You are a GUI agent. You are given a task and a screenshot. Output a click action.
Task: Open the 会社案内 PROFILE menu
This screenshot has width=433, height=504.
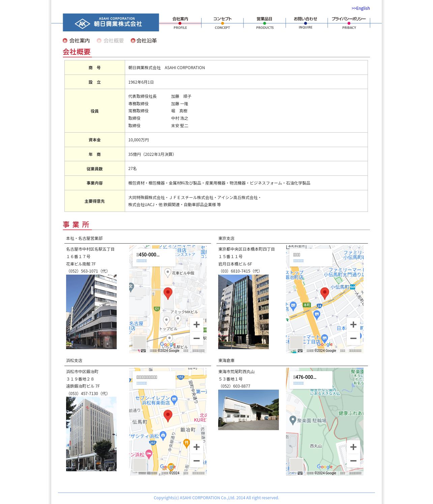[180, 23]
